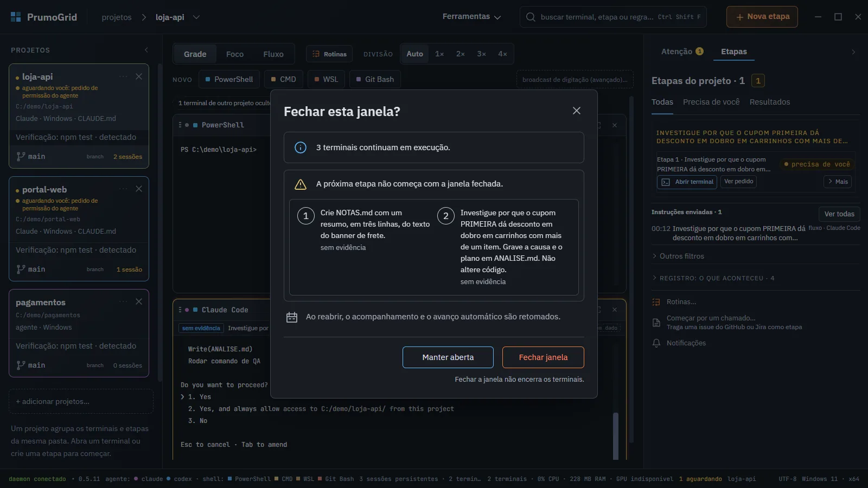Confirm with 'Fechar janela' button

543,357
